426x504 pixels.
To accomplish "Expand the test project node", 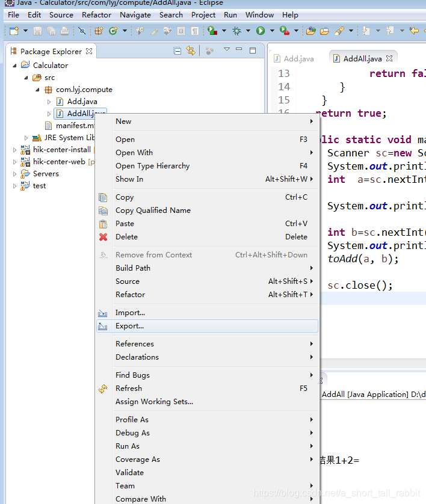I will [14, 186].
